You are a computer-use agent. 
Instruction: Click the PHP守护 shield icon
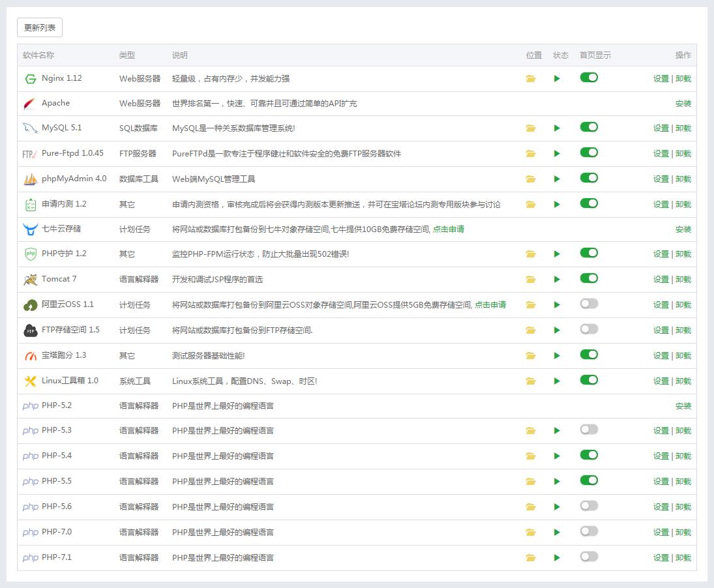(x=31, y=254)
